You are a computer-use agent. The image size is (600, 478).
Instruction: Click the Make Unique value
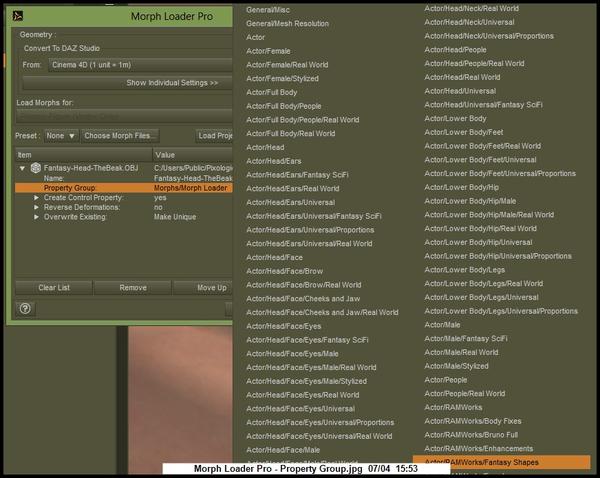tap(175, 217)
